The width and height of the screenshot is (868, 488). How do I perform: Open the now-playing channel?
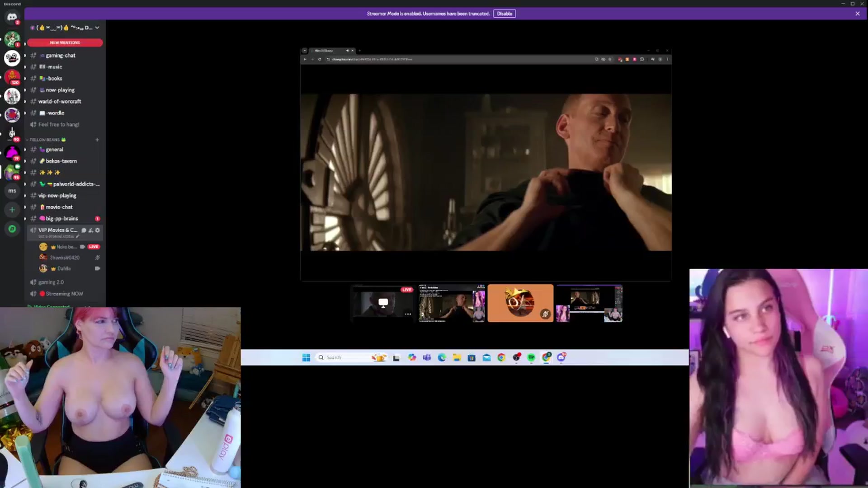pyautogui.click(x=65, y=90)
